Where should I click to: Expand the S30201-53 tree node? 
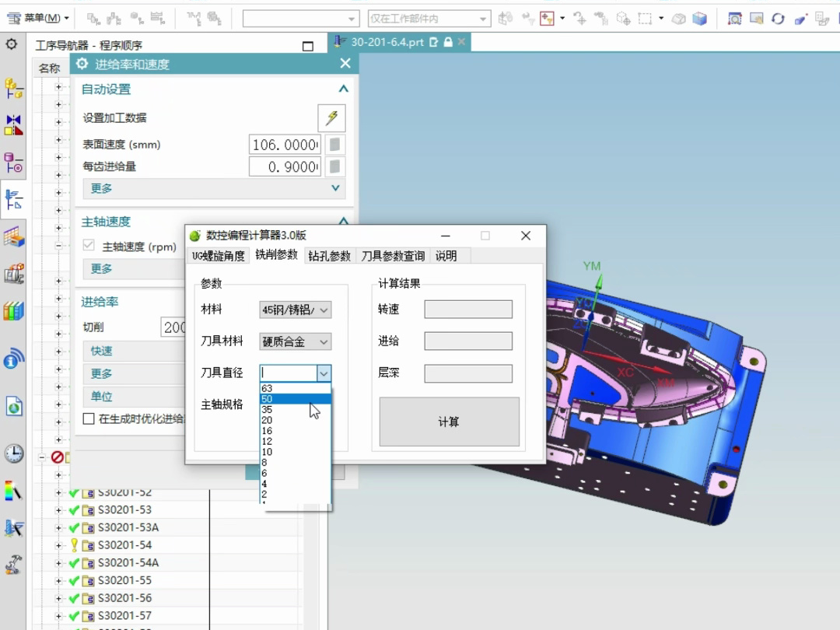58,510
